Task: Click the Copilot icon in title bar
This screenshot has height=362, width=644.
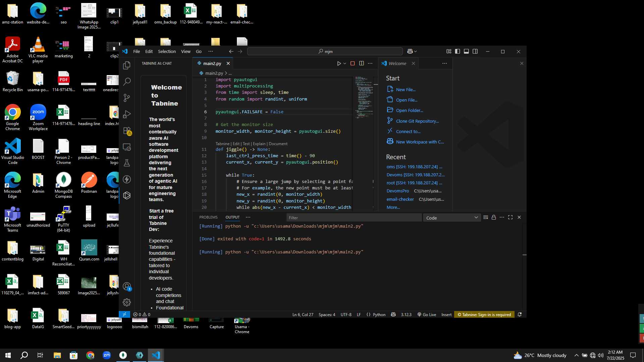Action: [x=410, y=51]
